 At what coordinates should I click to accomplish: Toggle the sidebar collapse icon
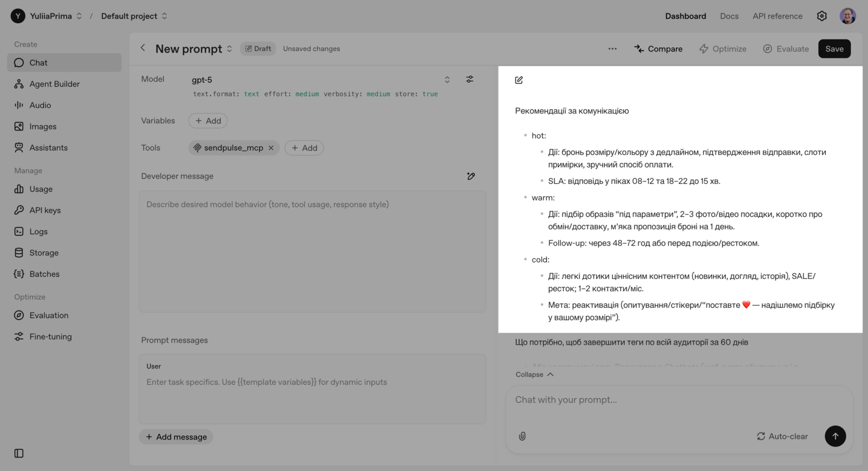[19, 453]
